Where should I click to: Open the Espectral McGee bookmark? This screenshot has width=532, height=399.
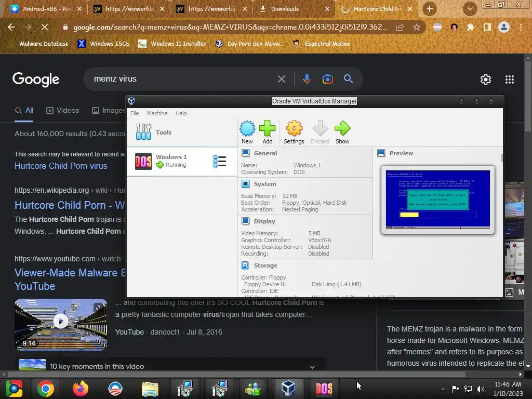(x=321, y=44)
